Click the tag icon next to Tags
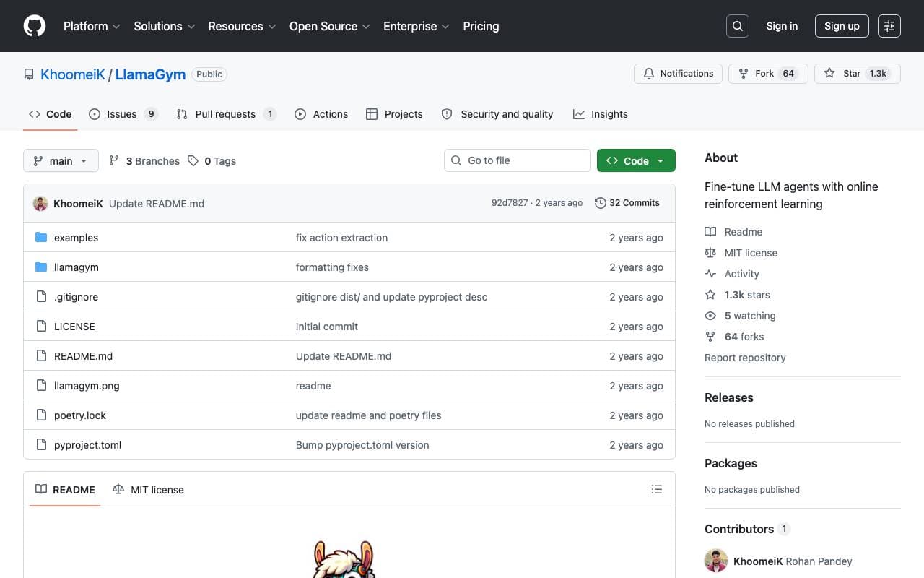 point(193,161)
